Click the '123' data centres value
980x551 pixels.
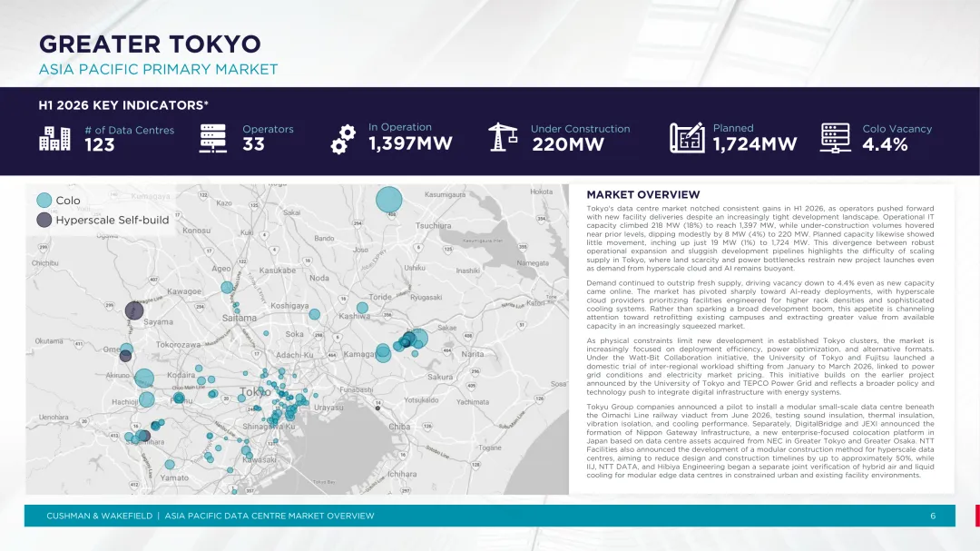coord(100,145)
